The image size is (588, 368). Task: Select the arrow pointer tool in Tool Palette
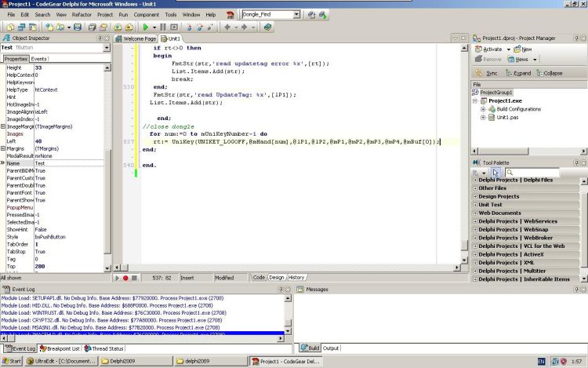pyautogui.click(x=495, y=173)
